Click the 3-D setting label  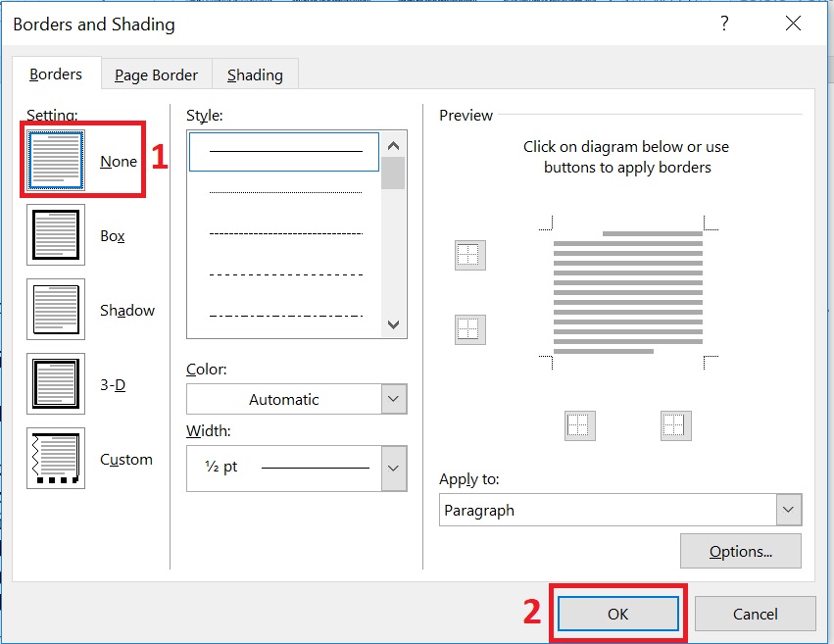(x=113, y=384)
